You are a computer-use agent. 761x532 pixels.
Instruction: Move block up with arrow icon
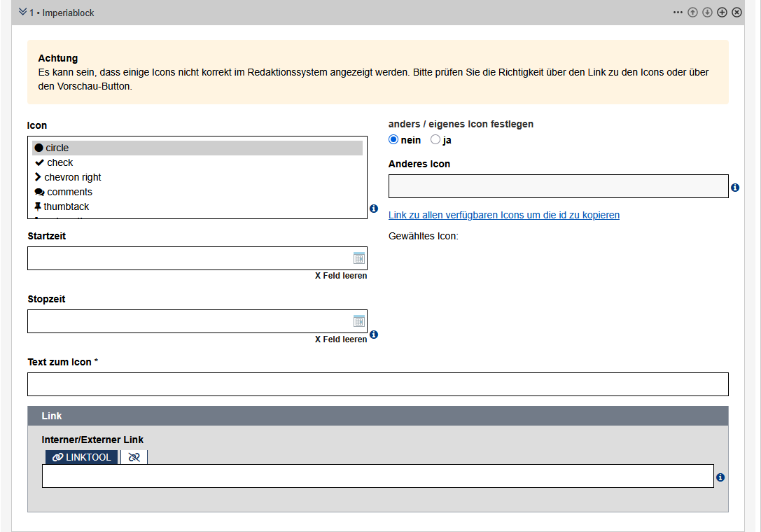(692, 13)
